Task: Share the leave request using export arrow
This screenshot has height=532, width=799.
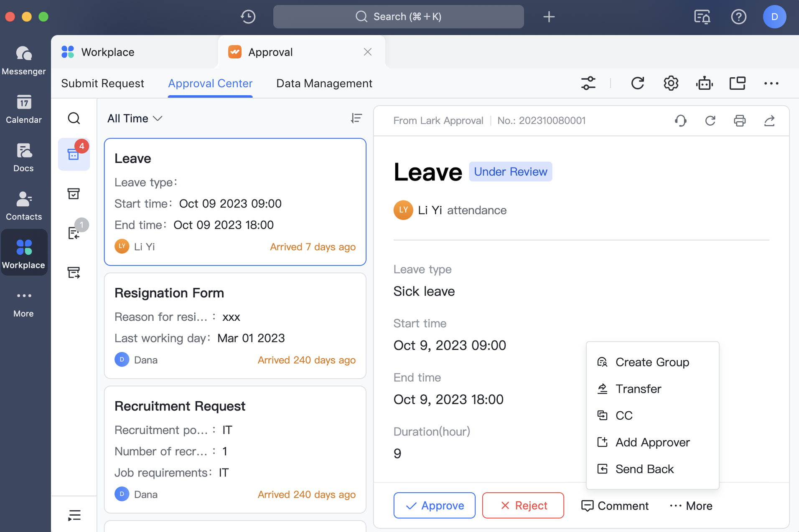Action: pos(769,121)
